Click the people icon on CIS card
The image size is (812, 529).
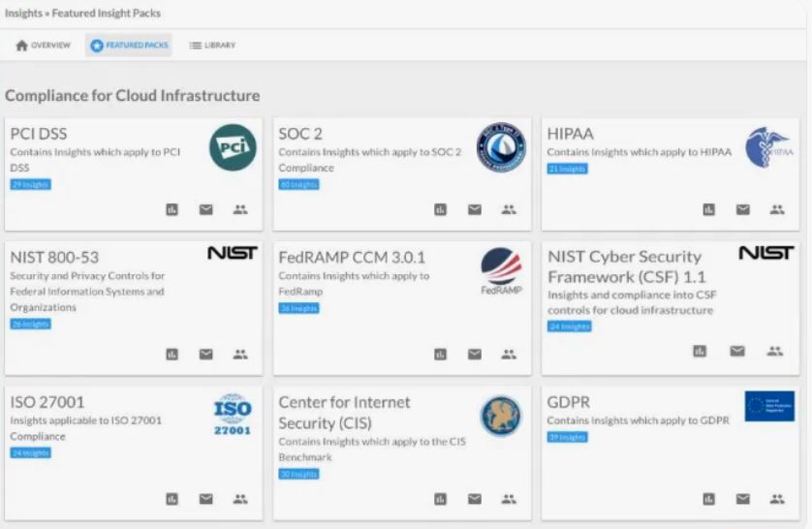[x=509, y=499]
